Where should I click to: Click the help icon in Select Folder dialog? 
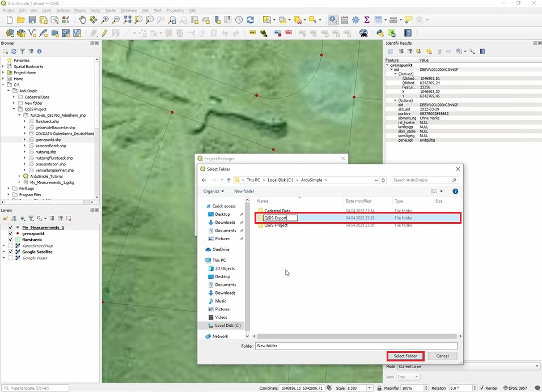[x=455, y=191]
